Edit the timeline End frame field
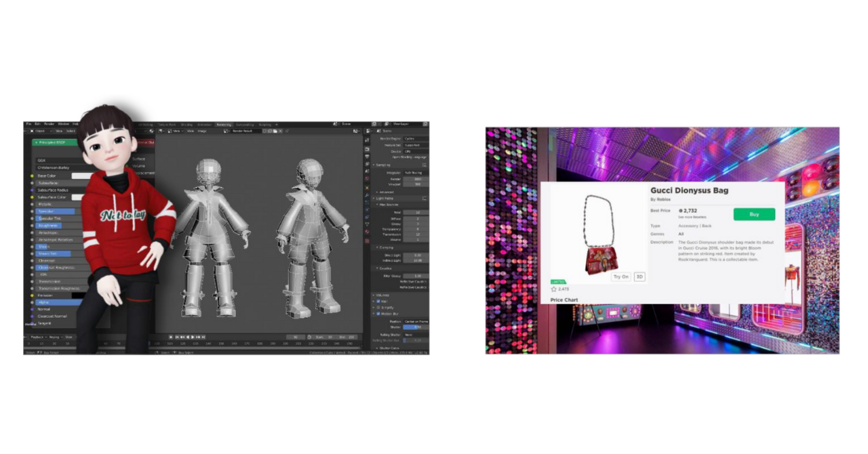This screenshot has height=454, width=868. pyautogui.click(x=347, y=337)
